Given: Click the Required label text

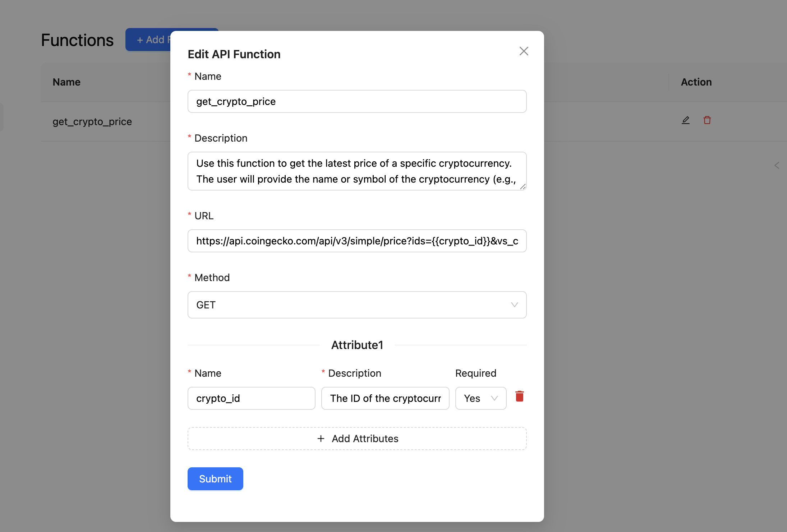Looking at the screenshot, I should pos(475,373).
